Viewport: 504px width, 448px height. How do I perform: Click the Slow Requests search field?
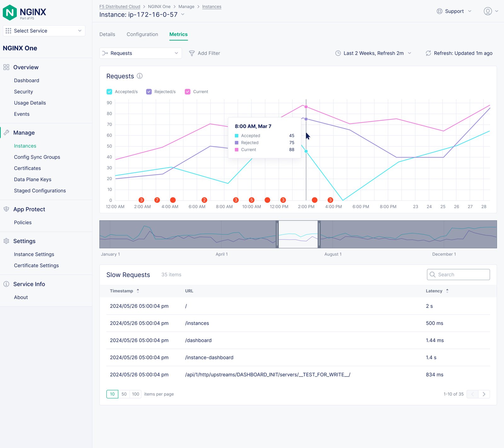coord(458,275)
